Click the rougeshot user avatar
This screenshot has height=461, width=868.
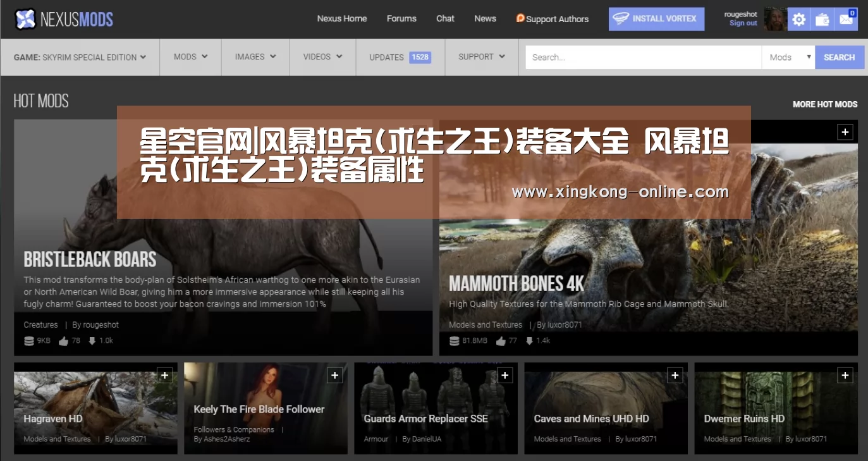775,19
